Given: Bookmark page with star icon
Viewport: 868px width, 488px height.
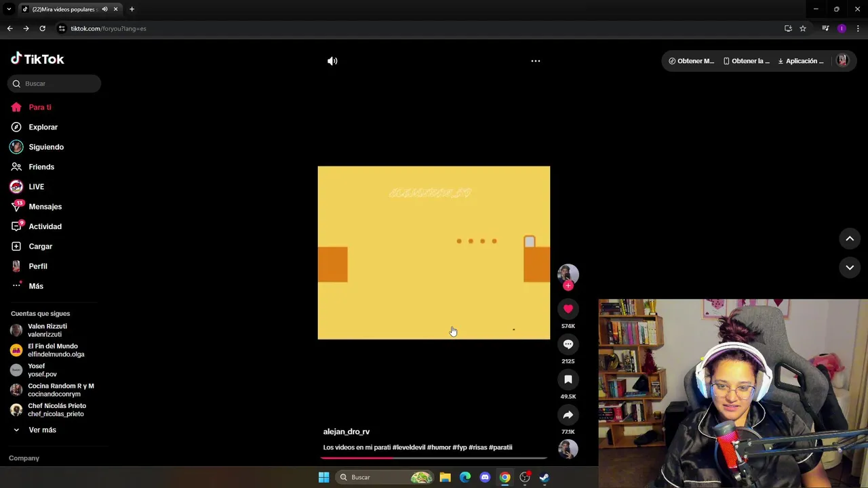Looking at the screenshot, I should [x=803, y=28].
